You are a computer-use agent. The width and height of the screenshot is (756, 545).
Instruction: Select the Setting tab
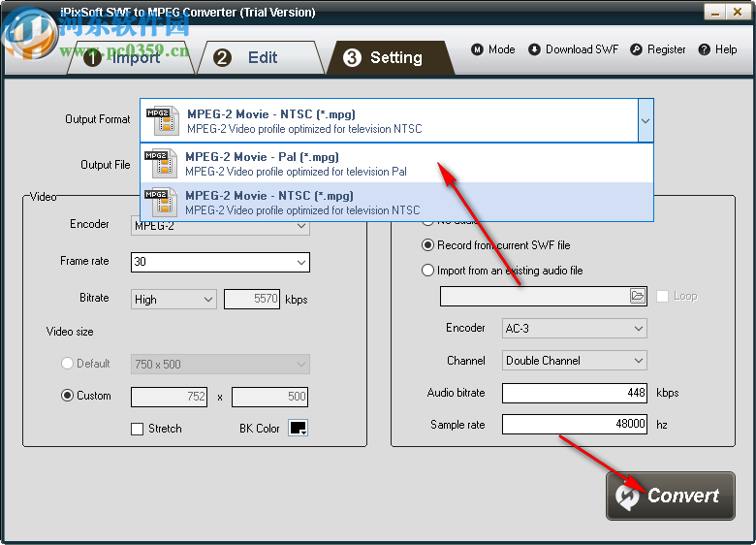coord(391,58)
